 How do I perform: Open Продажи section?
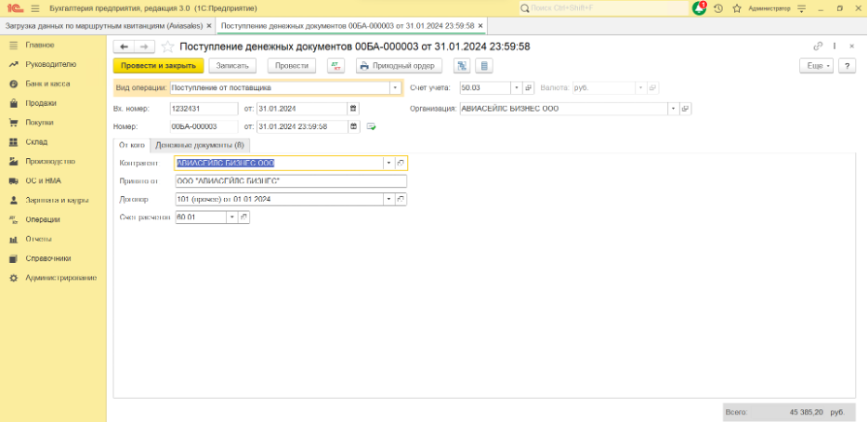click(x=41, y=103)
